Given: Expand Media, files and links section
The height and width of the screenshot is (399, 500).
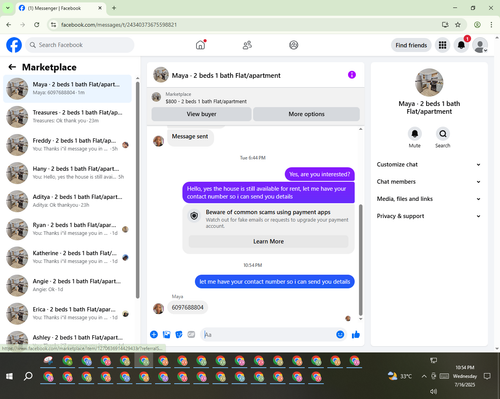Looking at the screenshot, I should tap(429, 199).
